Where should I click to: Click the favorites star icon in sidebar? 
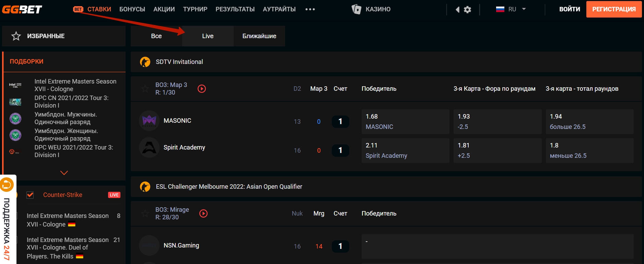pos(16,36)
